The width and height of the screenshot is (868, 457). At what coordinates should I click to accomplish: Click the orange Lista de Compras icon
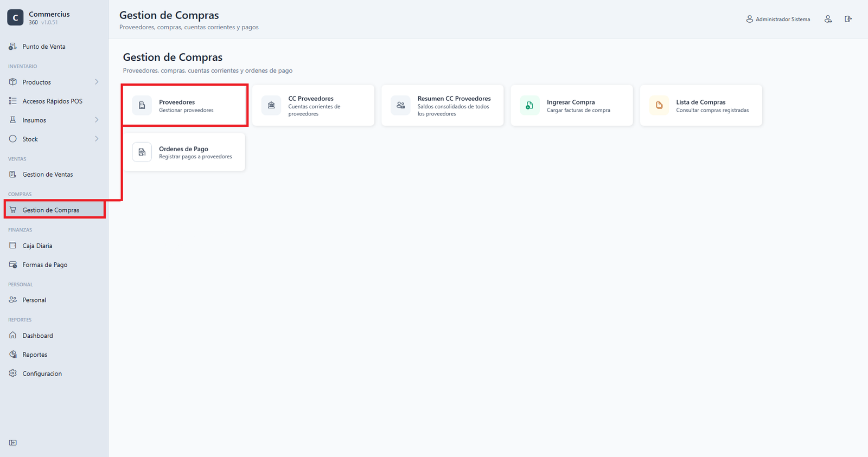pos(659,106)
